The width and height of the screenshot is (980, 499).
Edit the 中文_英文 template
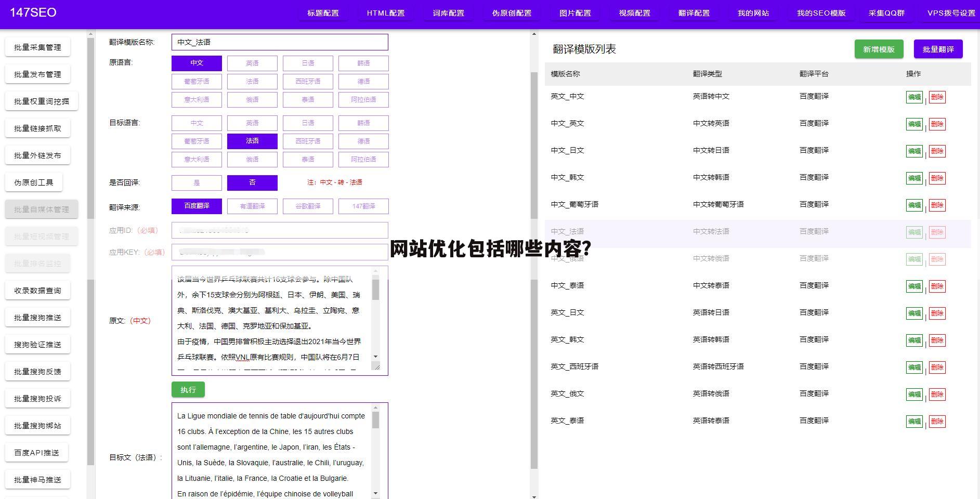(914, 124)
